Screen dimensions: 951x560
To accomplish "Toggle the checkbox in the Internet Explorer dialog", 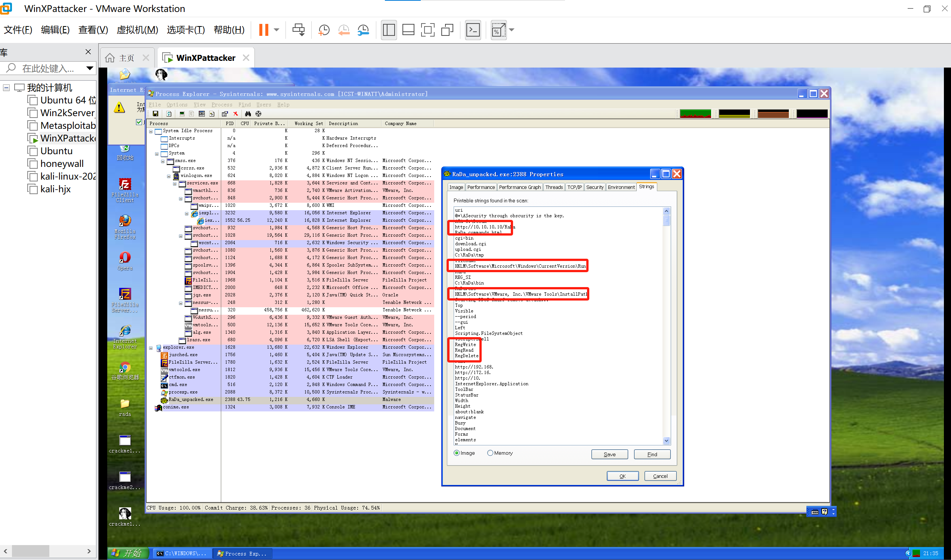I will [x=139, y=122].
